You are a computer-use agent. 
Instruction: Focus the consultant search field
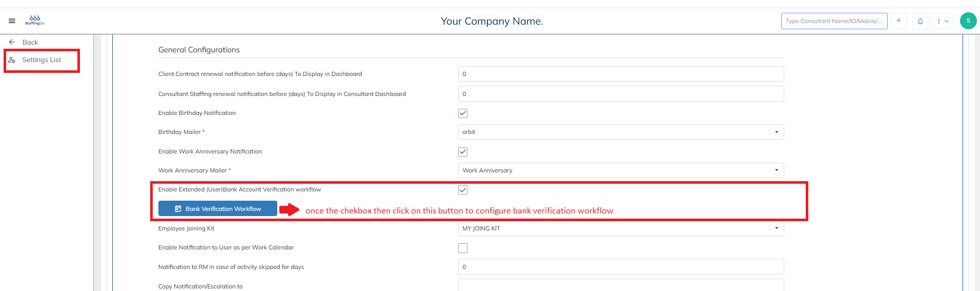click(x=833, y=21)
